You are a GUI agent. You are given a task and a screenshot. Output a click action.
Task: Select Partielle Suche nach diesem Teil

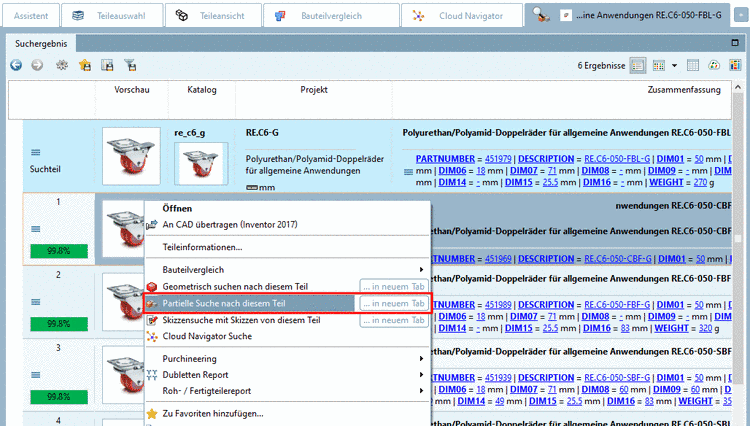click(x=249, y=303)
